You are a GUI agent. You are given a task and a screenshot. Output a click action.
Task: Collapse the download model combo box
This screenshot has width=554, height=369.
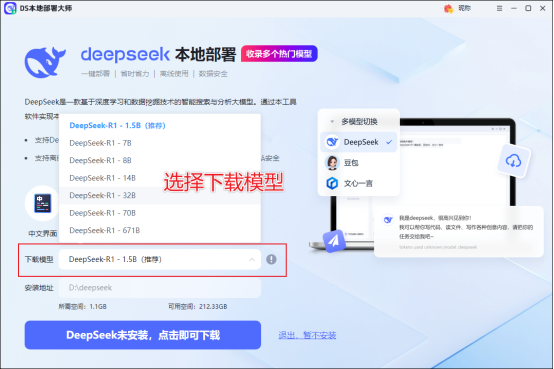coord(160,259)
